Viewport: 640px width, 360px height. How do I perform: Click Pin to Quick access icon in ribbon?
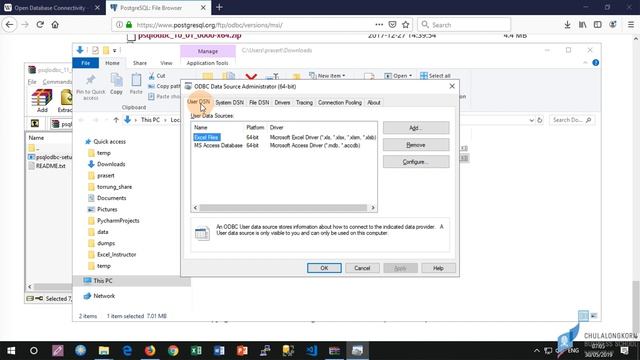point(91,80)
